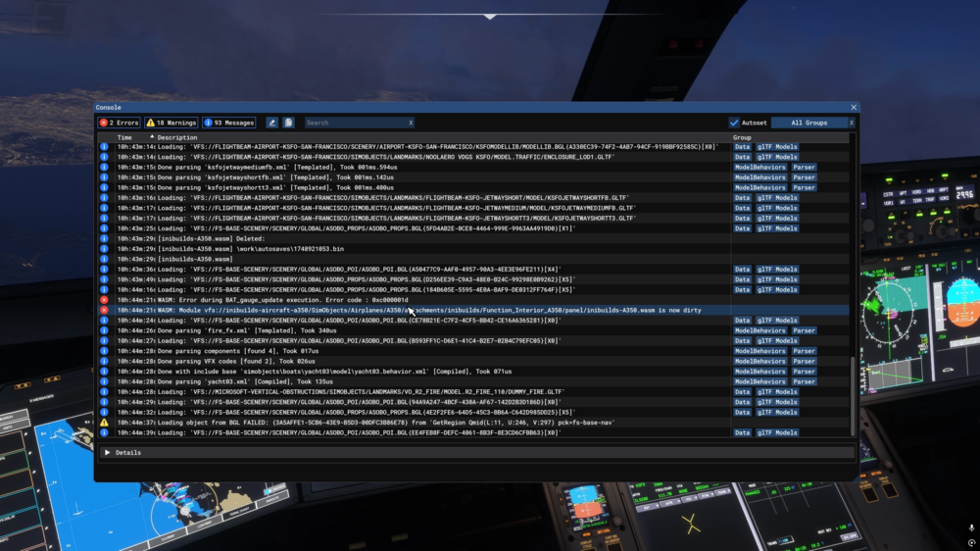Select 'Done parsing yacht03.xml' row
Image resolution: width=980 pixels, height=551 pixels.
pos(473,381)
